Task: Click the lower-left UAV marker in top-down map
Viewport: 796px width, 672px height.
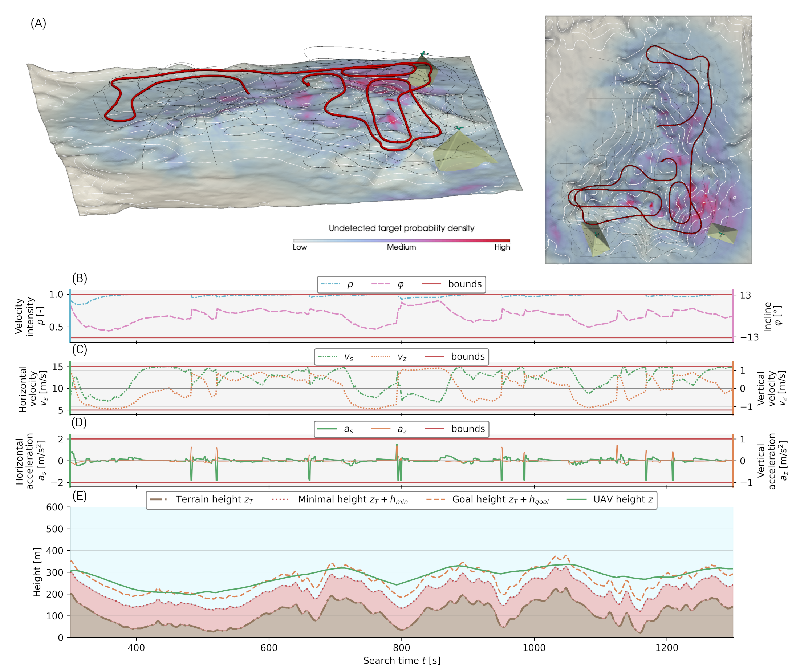Action: (596, 235)
